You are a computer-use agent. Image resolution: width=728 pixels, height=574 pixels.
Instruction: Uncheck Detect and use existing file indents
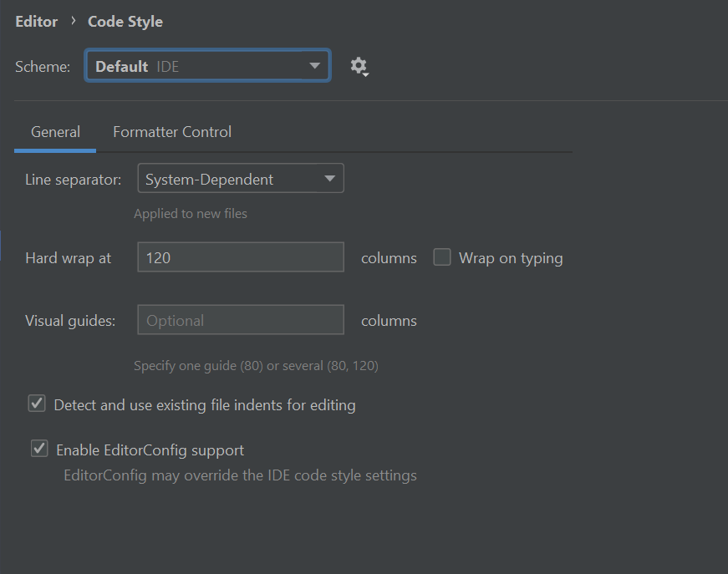[x=37, y=404]
